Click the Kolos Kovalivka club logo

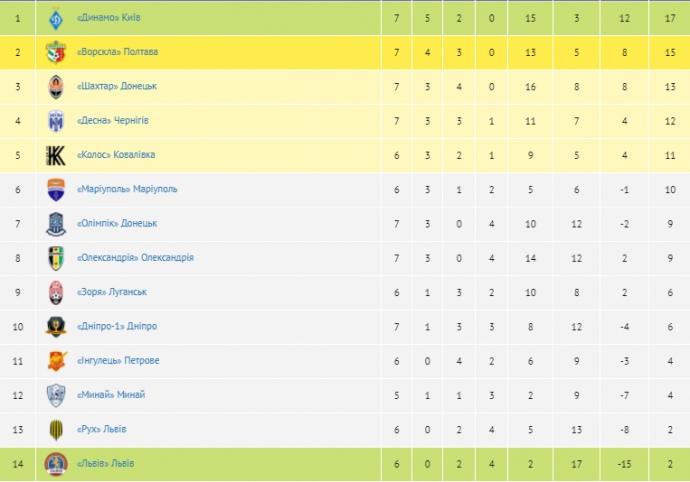click(x=56, y=155)
